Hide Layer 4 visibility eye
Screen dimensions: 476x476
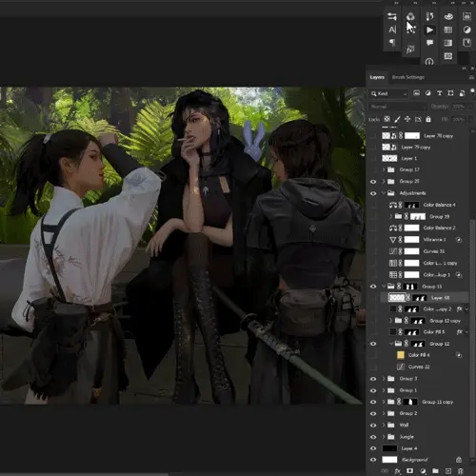pos(373,448)
